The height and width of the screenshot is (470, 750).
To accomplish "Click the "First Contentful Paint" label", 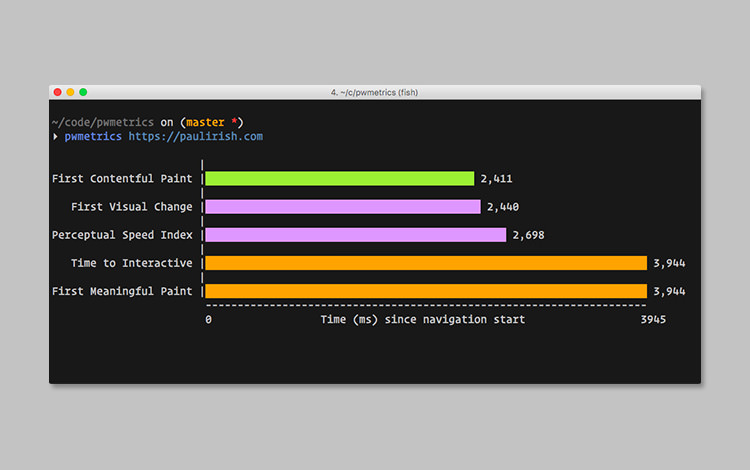I will coord(122,179).
